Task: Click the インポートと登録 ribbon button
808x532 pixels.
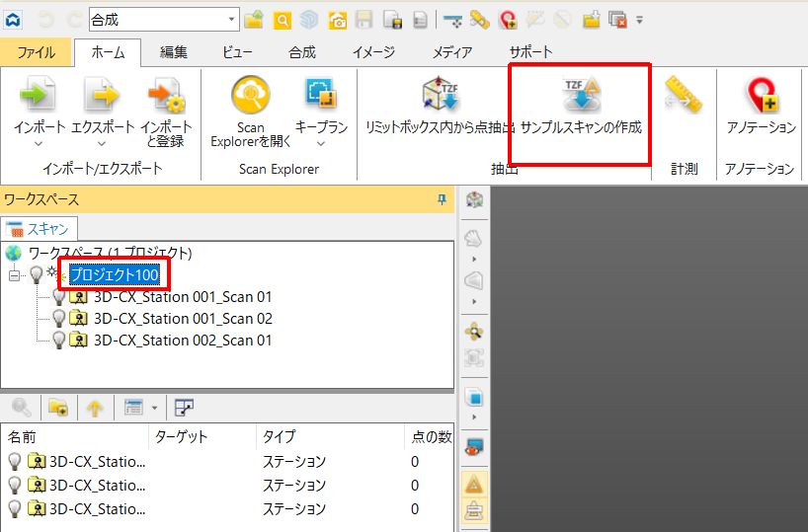Action: pos(166,112)
